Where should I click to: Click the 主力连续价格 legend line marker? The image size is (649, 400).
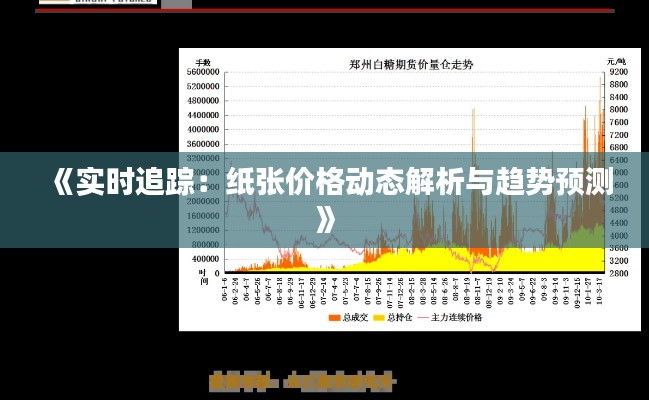click(423, 317)
